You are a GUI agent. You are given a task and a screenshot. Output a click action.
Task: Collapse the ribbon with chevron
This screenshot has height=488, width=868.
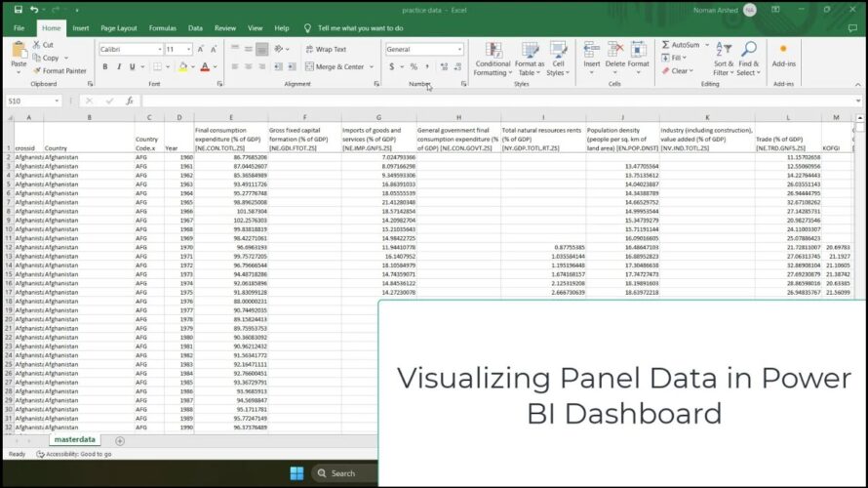coord(858,84)
